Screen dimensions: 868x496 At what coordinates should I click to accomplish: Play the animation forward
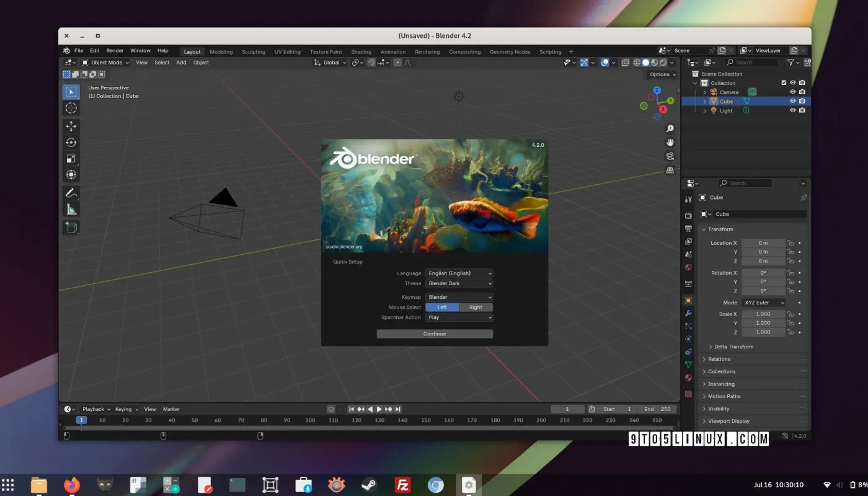(x=379, y=409)
